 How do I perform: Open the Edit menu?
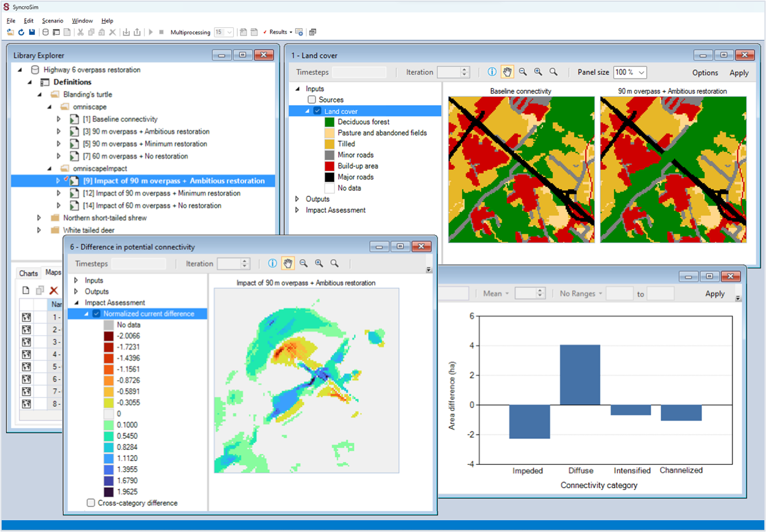(29, 21)
